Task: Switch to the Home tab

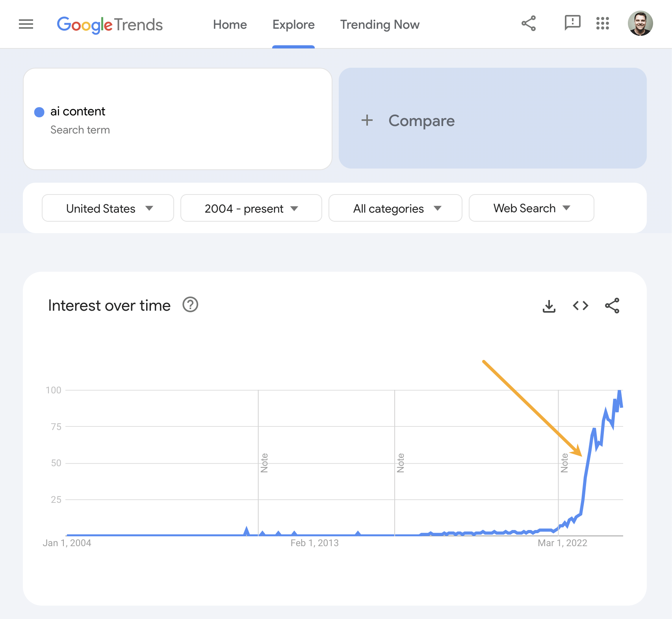Action: tap(230, 24)
